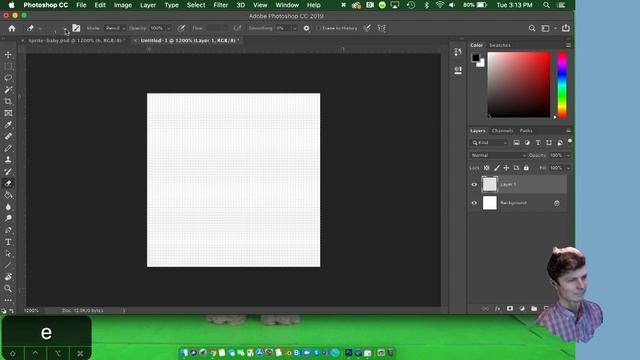The image size is (640, 360).
Task: Hide the Background layer with its eye icon
Action: point(474,203)
